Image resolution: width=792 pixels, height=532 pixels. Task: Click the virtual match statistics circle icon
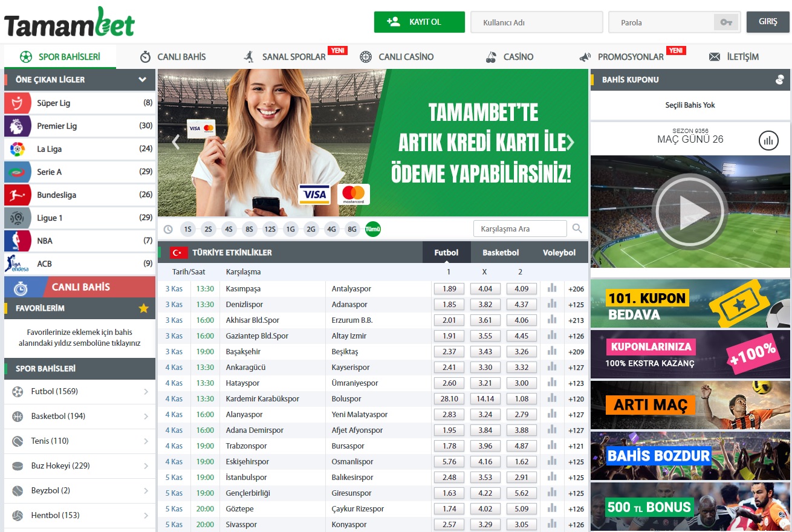coord(768,141)
